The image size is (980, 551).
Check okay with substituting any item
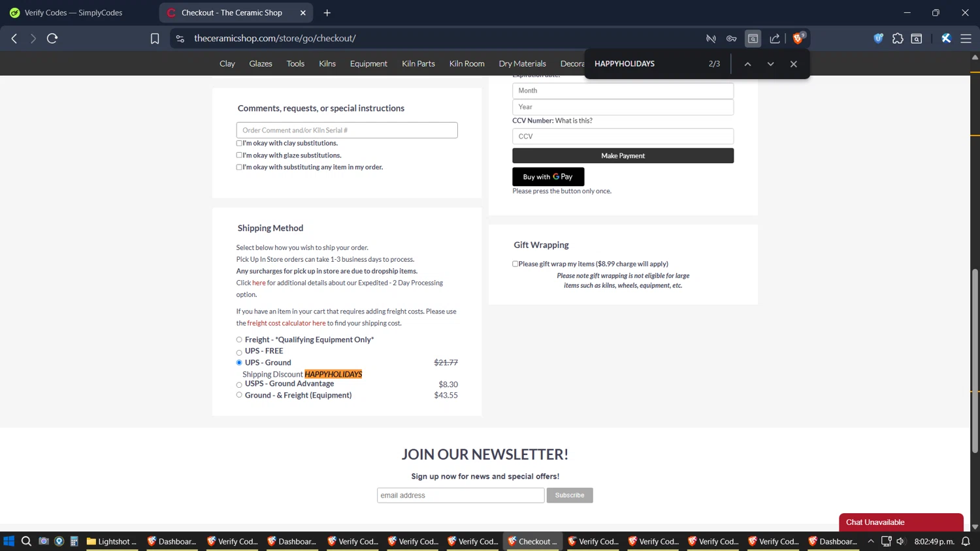click(x=239, y=167)
